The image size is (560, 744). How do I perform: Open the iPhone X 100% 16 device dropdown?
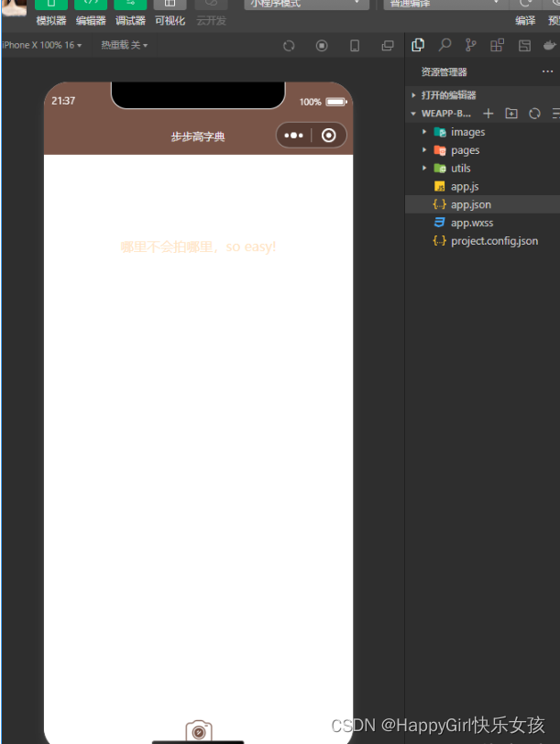point(42,45)
